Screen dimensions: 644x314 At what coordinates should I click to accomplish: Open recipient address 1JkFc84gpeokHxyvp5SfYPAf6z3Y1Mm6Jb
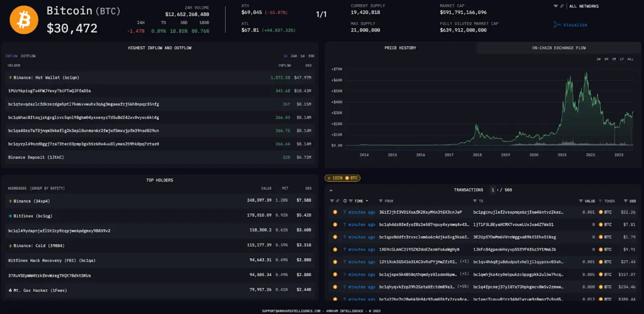[514, 249]
